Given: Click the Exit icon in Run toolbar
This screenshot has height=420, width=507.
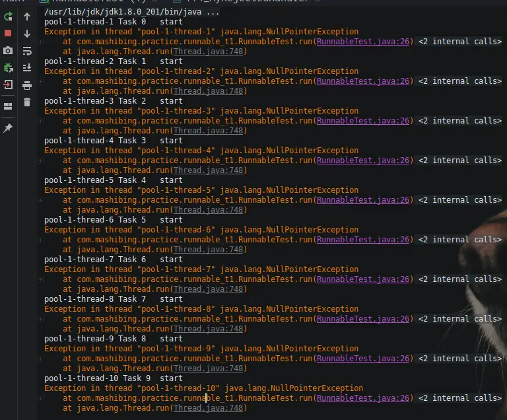Looking at the screenshot, I should [x=8, y=85].
